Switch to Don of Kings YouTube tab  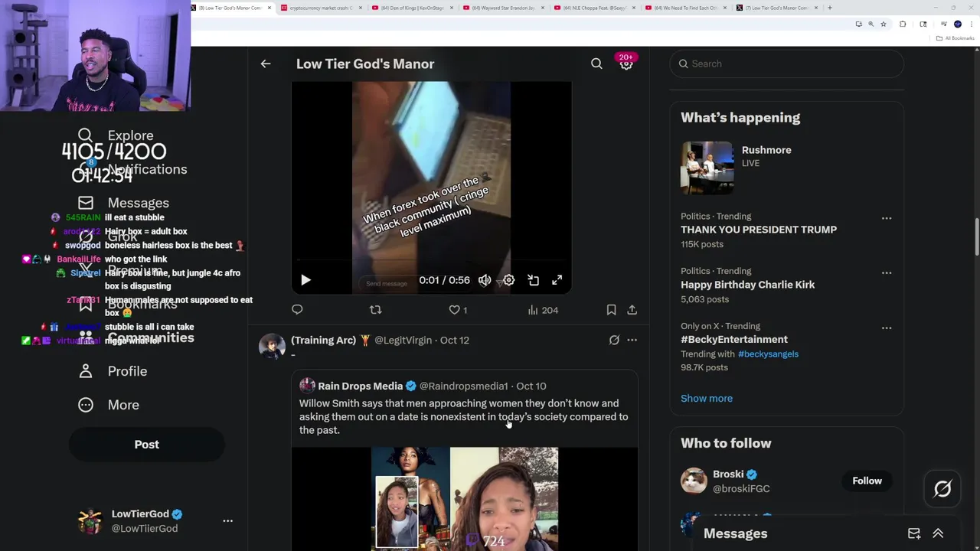[x=413, y=8]
